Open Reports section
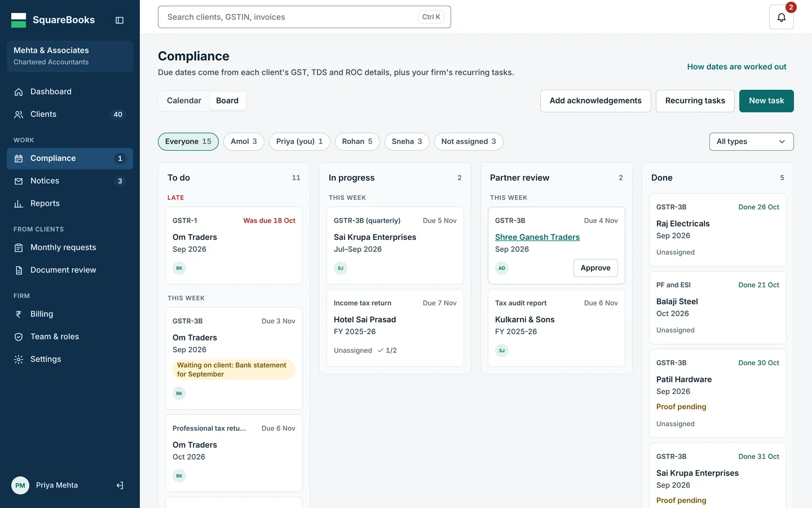The width and height of the screenshot is (812, 508). pyautogui.click(x=70, y=203)
